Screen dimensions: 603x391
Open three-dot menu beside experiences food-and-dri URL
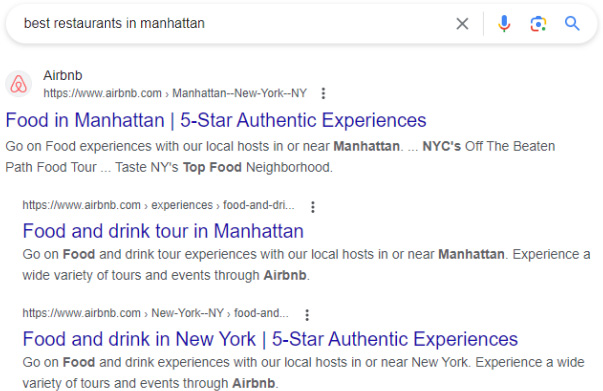313,207
